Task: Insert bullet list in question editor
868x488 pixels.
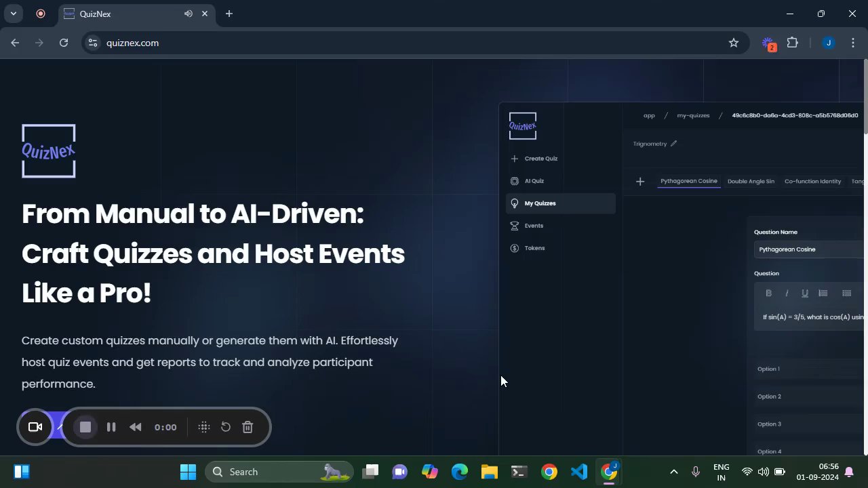Action: tap(847, 293)
